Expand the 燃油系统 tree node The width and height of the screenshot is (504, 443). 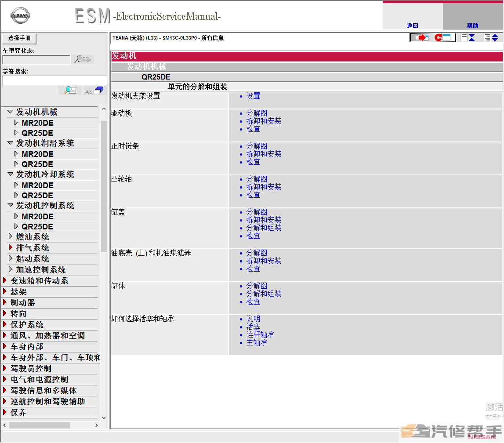(10, 236)
